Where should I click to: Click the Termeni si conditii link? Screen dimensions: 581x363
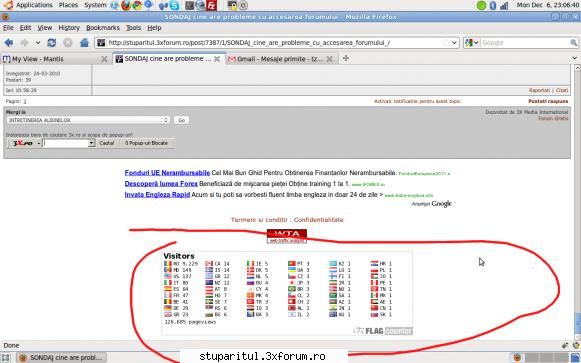coord(259,220)
